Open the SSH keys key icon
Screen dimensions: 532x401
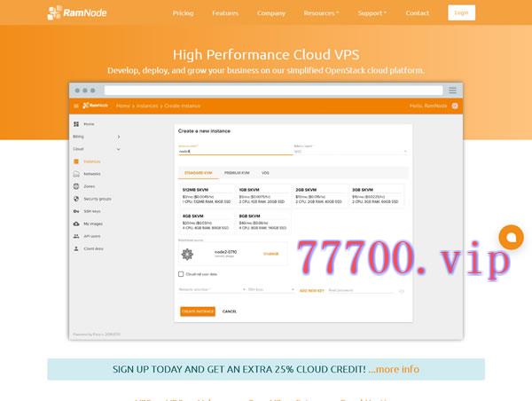(76, 211)
